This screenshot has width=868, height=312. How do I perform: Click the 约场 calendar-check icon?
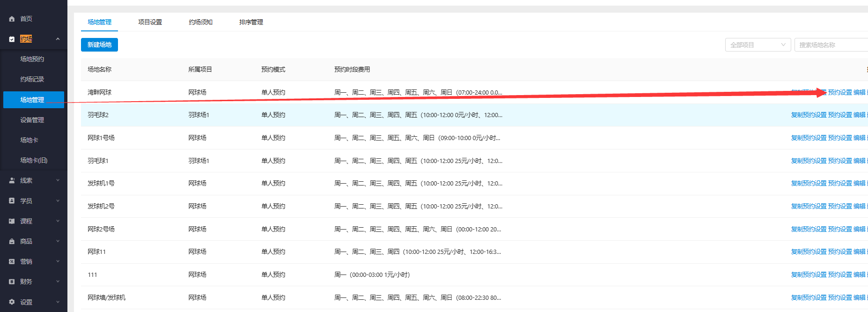pyautogui.click(x=12, y=39)
